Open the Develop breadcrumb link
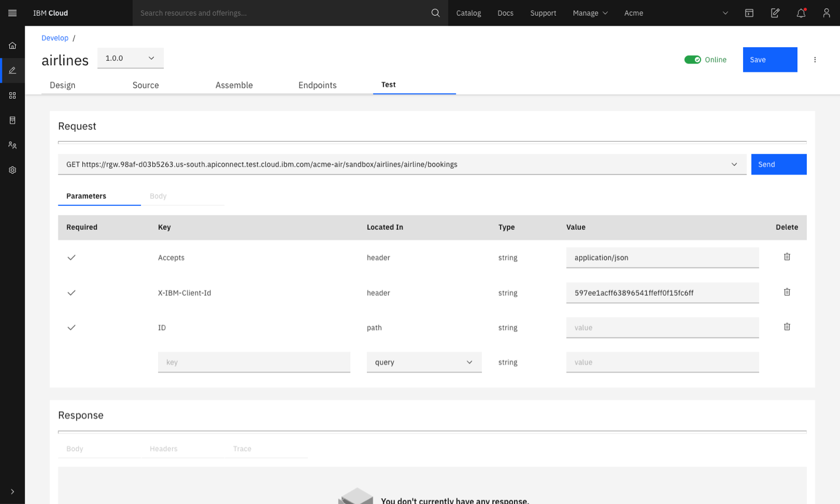The height and width of the screenshot is (504, 840). coord(55,38)
